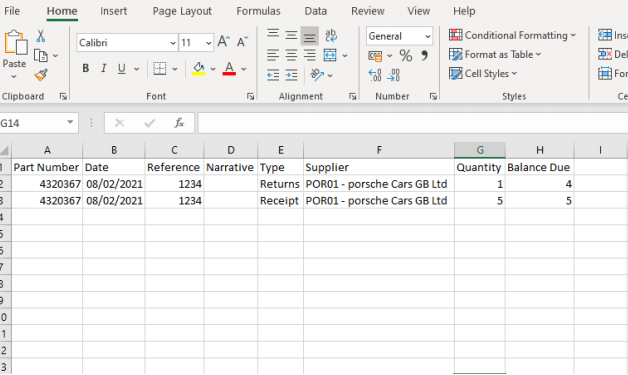
Task: Apply the yellow Fill Color swatch
Action: [199, 69]
